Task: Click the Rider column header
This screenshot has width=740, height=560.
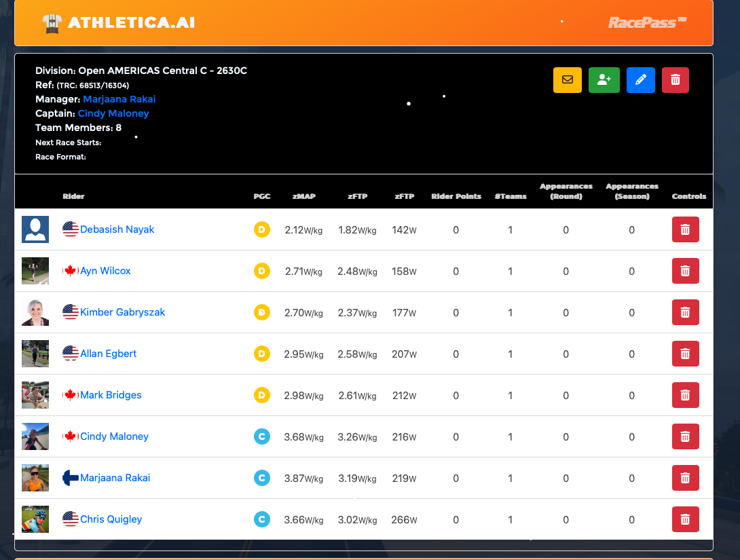Action: coord(73,196)
